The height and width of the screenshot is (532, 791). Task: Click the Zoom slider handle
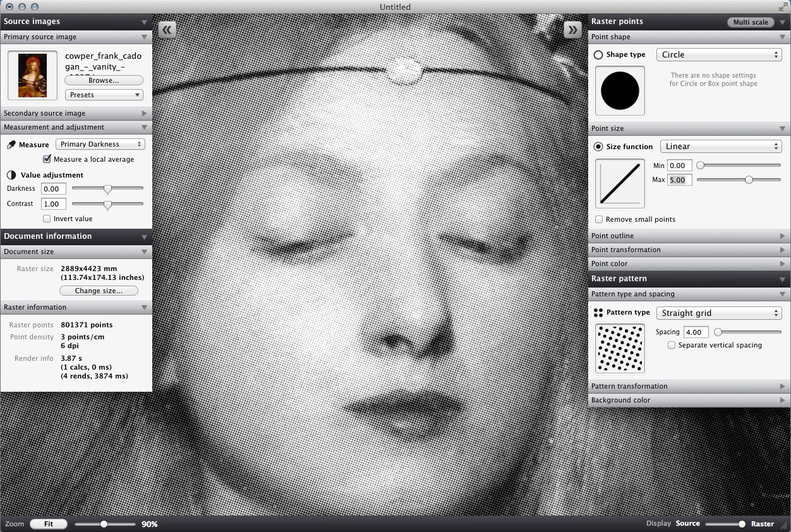(x=104, y=524)
